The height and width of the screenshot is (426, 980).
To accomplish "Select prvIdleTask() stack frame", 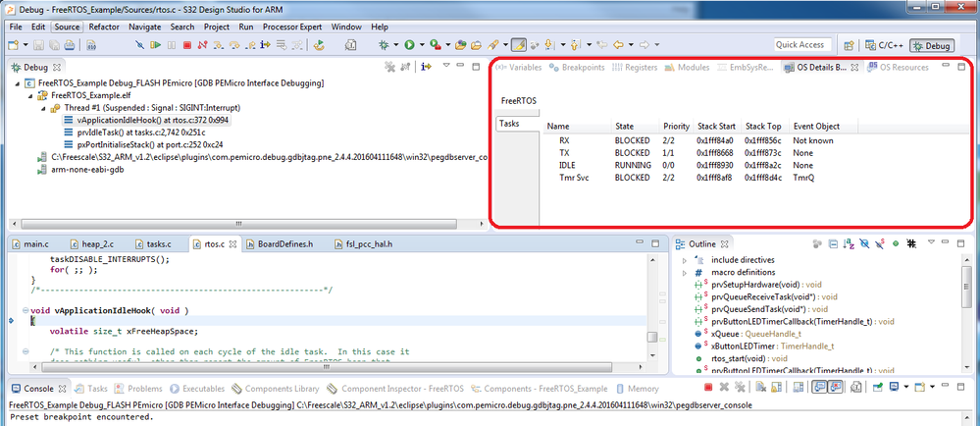I will [134, 132].
